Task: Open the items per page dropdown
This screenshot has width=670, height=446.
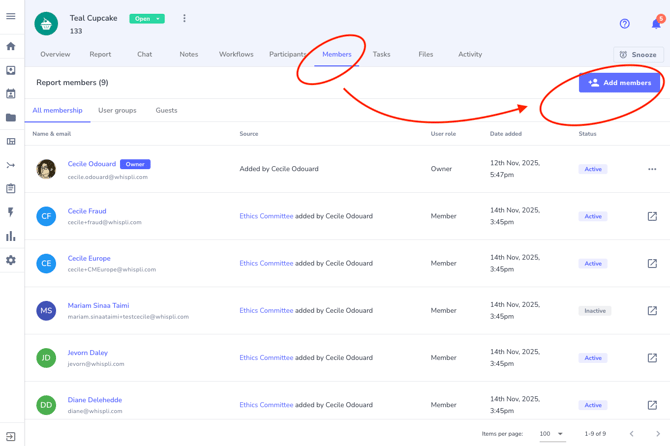Action: [551, 434]
